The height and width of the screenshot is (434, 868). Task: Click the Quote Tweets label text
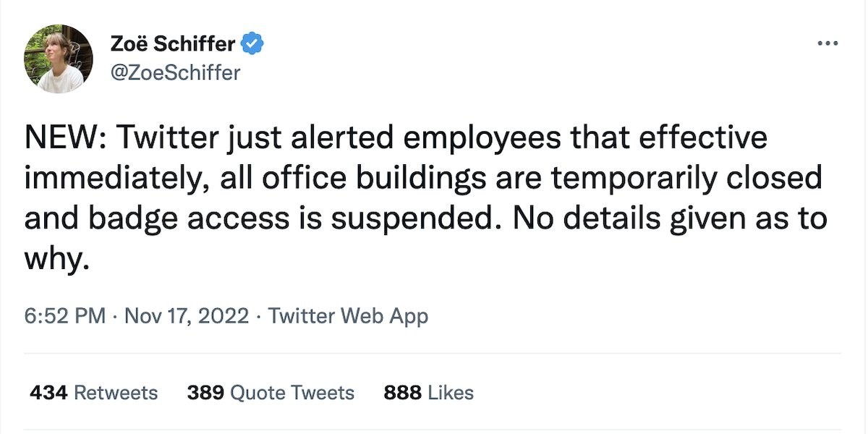pos(293,393)
